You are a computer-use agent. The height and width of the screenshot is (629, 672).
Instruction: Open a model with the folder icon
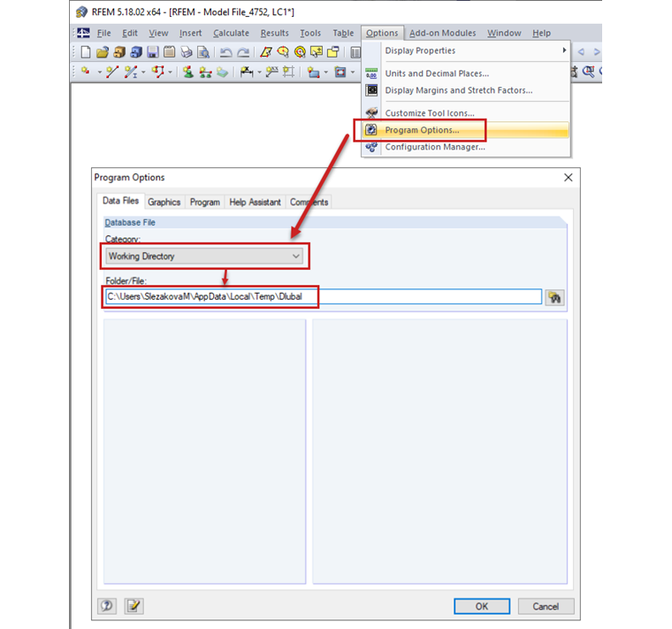point(103,52)
